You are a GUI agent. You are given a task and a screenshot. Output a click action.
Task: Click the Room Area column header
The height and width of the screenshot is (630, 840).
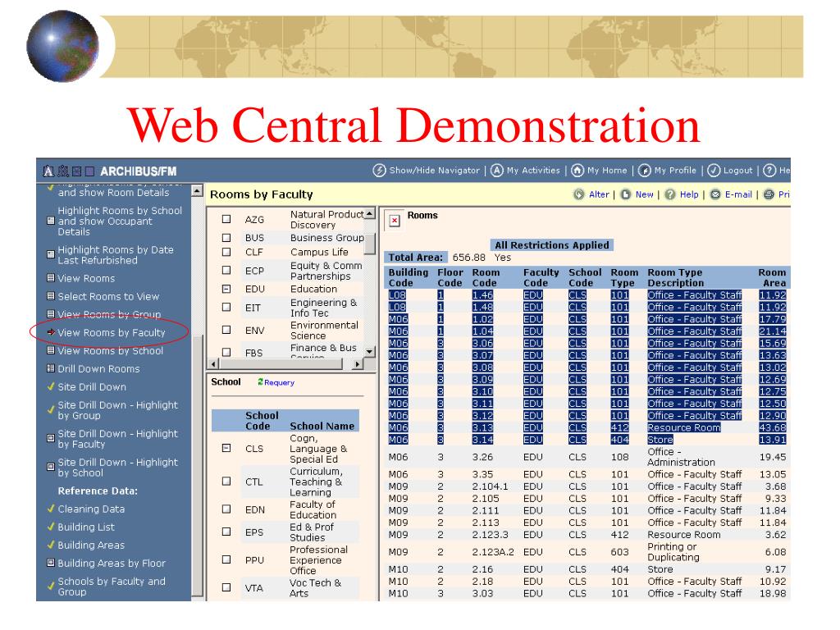pos(772,277)
